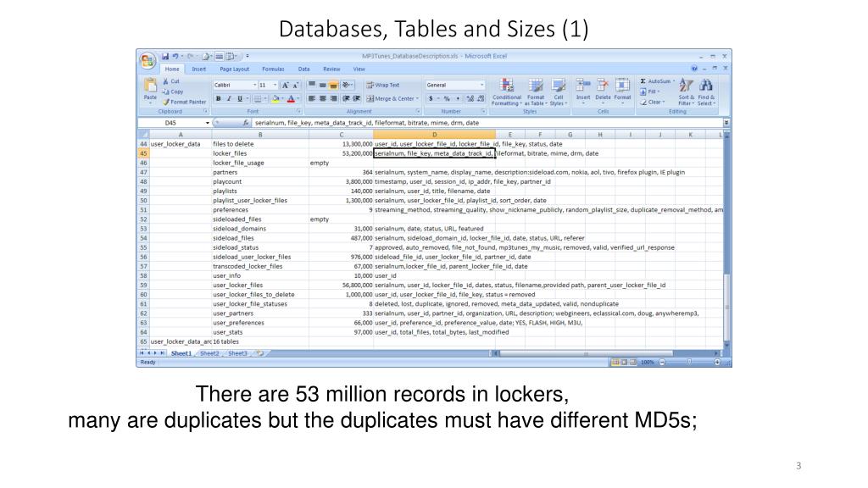The height and width of the screenshot is (488, 868).
Task: Open the Clear menu
Action: [652, 102]
